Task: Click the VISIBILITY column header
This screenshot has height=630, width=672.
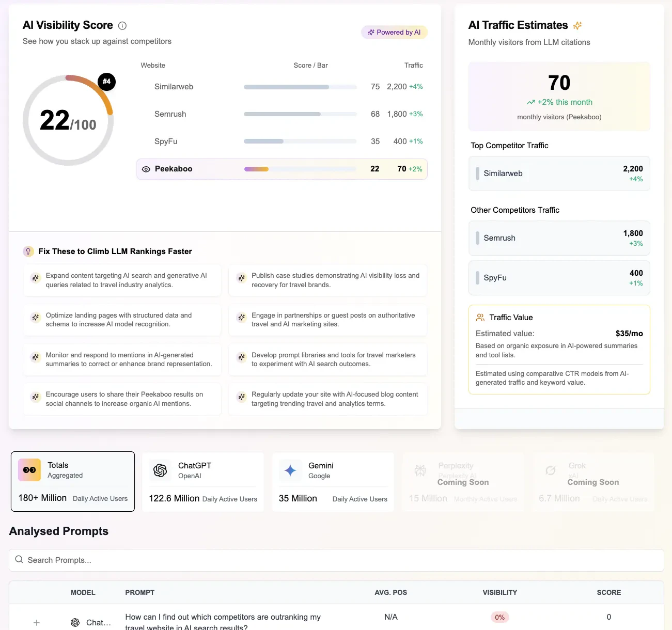Action: 500,592
